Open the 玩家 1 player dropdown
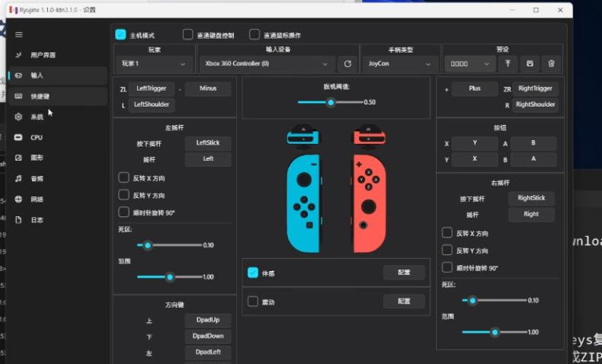 [153, 64]
